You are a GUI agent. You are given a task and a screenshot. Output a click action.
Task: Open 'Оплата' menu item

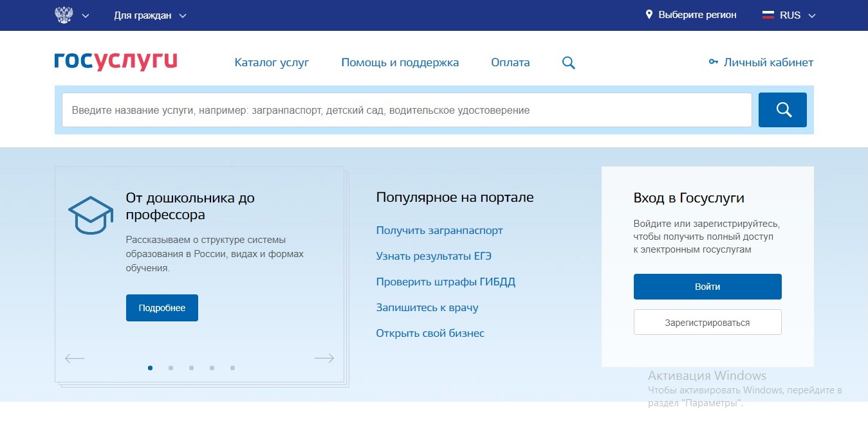(510, 62)
